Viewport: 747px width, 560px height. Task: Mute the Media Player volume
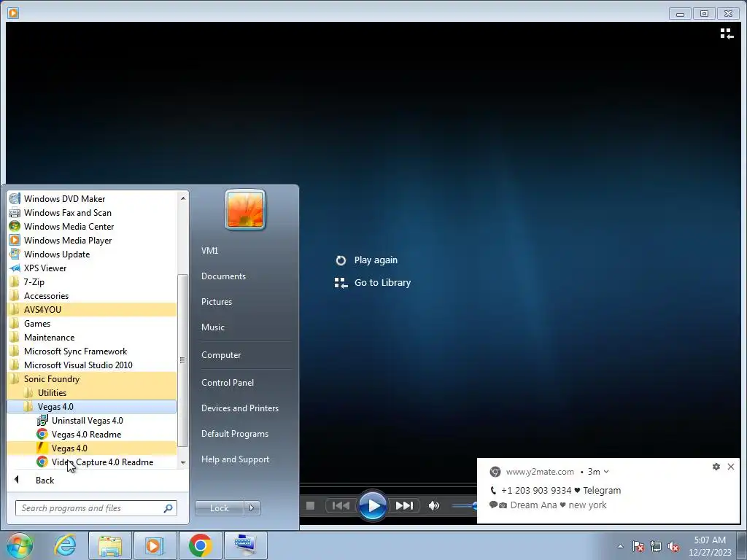433,505
